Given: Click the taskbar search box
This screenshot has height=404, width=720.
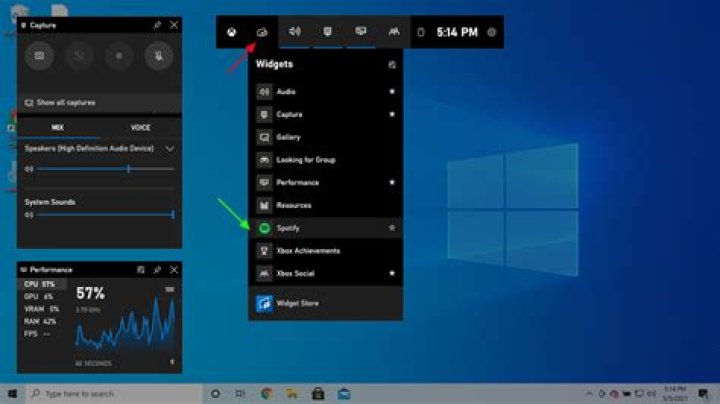Looking at the screenshot, I should (113, 393).
